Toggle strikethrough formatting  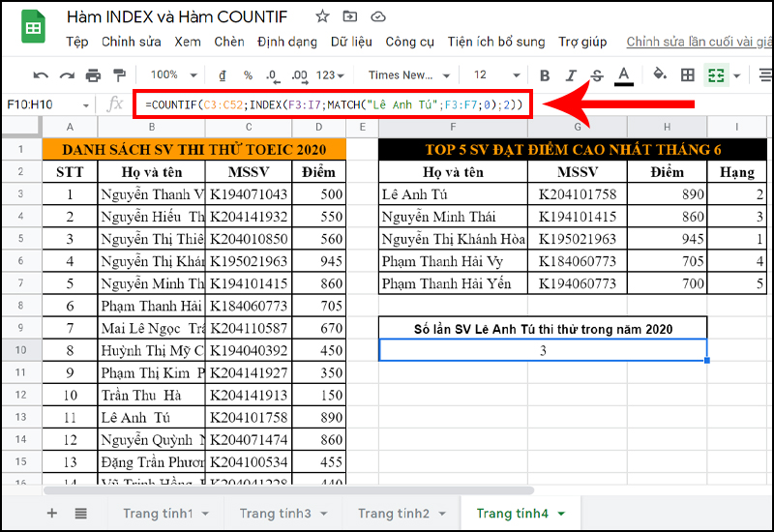pyautogui.click(x=597, y=75)
